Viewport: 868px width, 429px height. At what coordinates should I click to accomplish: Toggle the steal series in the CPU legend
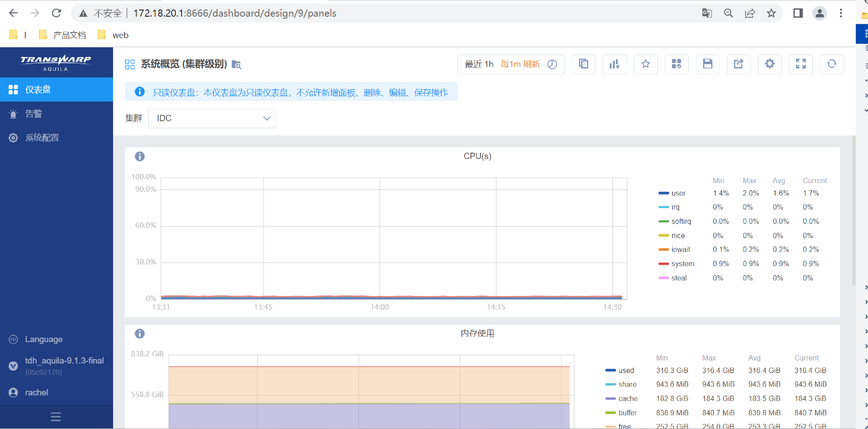pyautogui.click(x=672, y=278)
